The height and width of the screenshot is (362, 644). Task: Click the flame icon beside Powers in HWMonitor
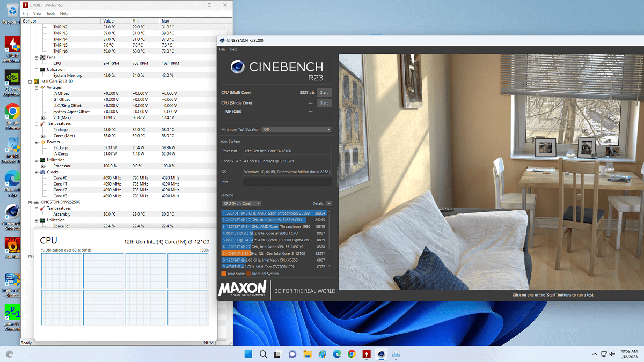[x=42, y=142]
